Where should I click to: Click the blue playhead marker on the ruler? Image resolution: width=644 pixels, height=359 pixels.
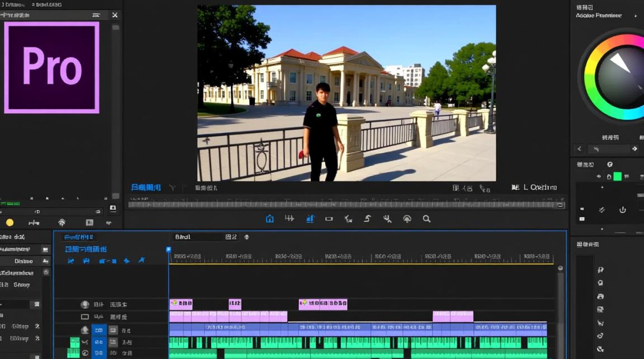[168, 249]
